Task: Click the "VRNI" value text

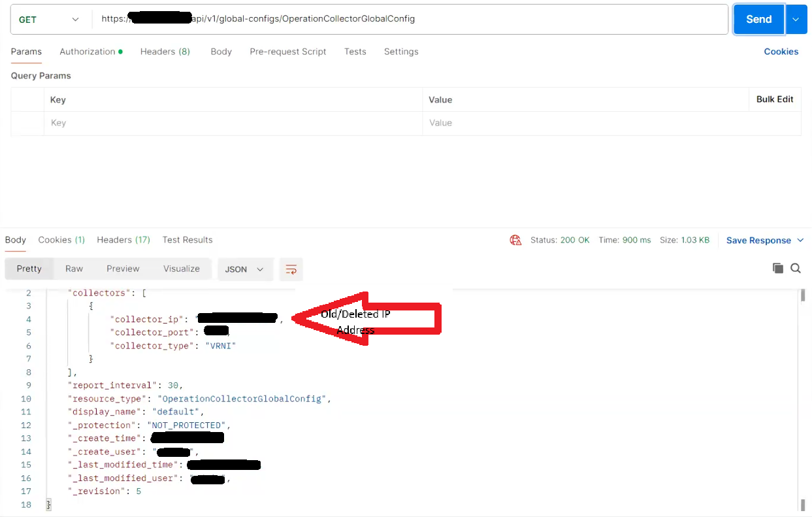Action: [220, 346]
